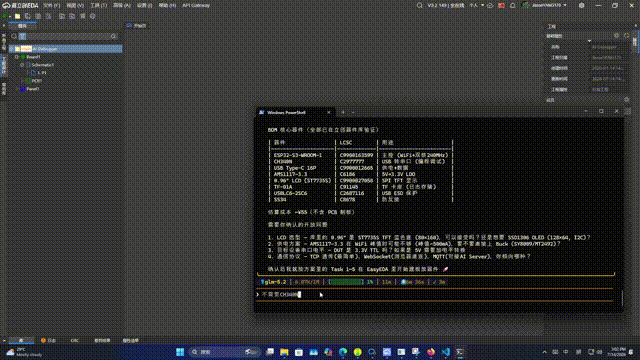Open the dropdown arrow in properties panel
The image size is (640, 360).
tap(589, 41)
